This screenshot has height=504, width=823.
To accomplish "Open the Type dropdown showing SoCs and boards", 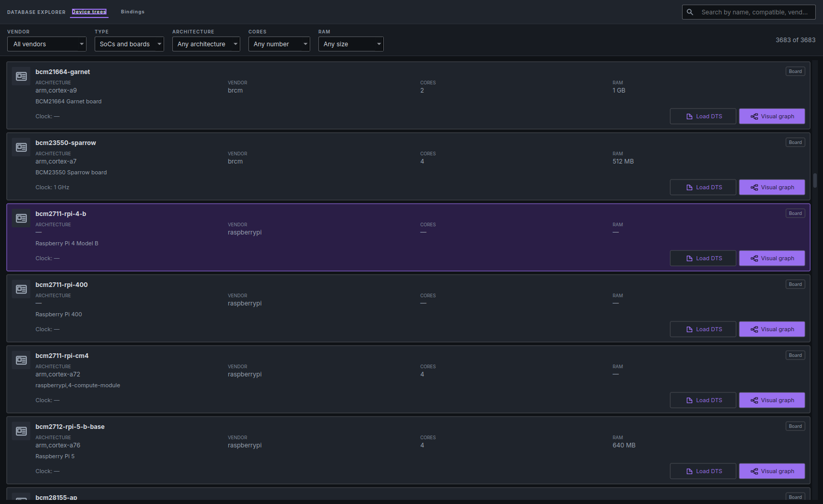I will point(129,44).
